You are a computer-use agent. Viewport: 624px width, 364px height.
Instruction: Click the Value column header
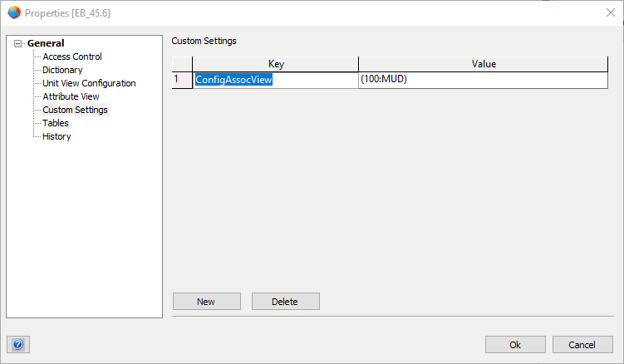point(483,64)
